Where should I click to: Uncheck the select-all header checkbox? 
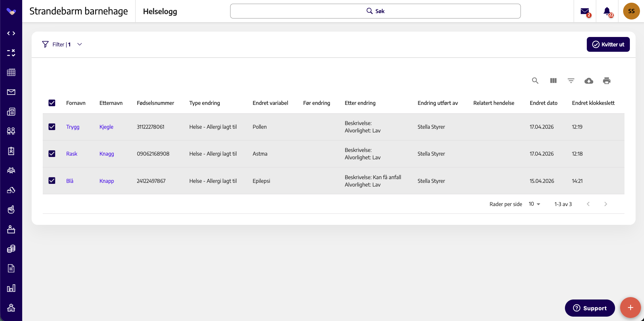[x=52, y=103]
